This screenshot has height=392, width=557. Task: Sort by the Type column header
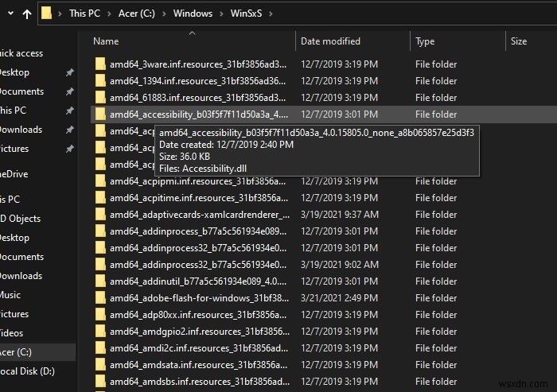[x=425, y=41]
